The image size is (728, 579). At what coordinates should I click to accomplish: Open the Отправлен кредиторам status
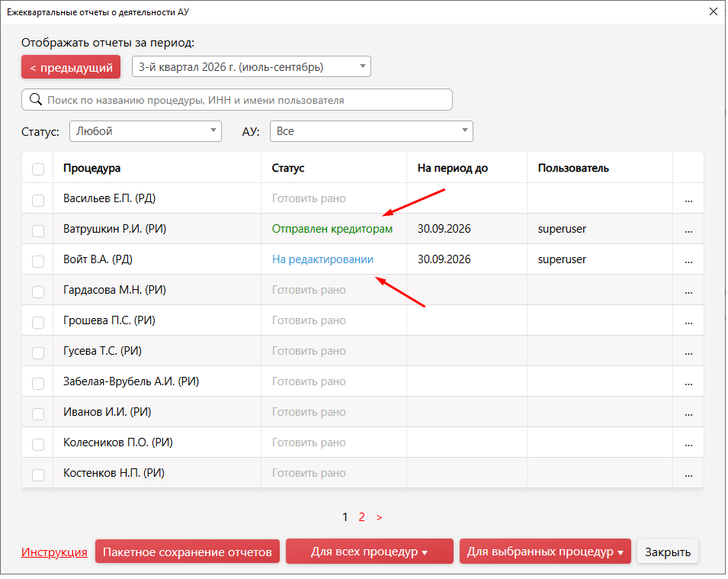pos(332,229)
